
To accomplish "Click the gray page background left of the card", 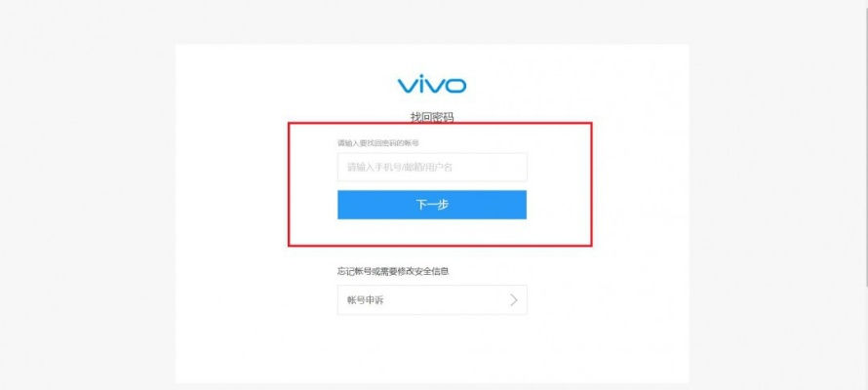I will click(88, 211).
